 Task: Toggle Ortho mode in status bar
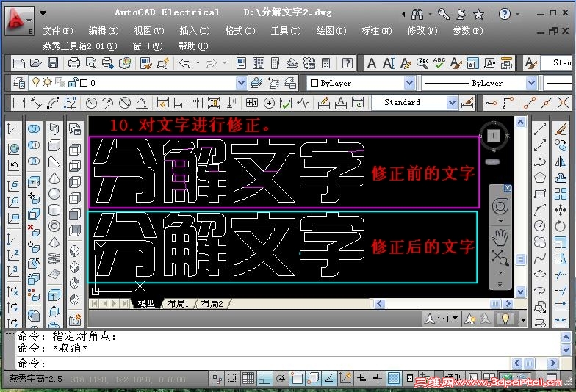coord(264,378)
